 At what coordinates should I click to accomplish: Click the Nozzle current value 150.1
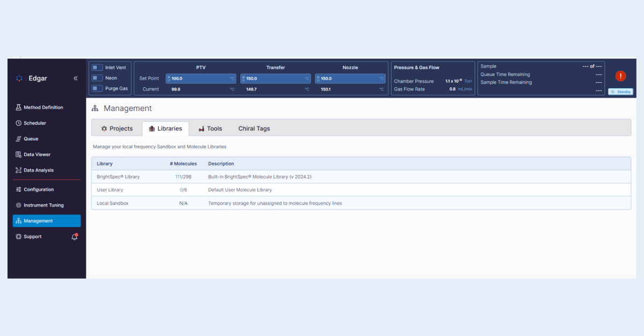tap(326, 89)
